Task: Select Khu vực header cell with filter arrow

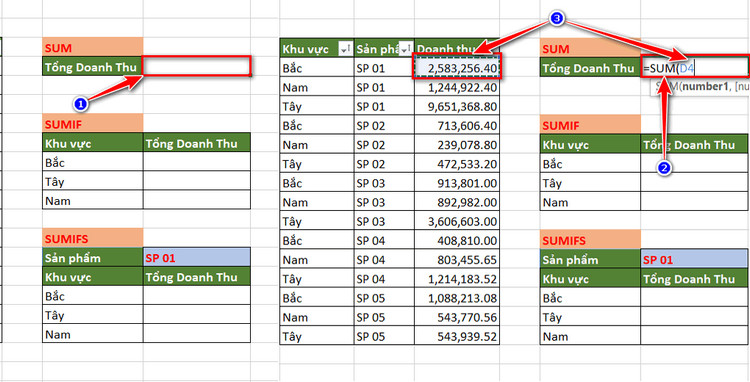Action: (x=317, y=49)
